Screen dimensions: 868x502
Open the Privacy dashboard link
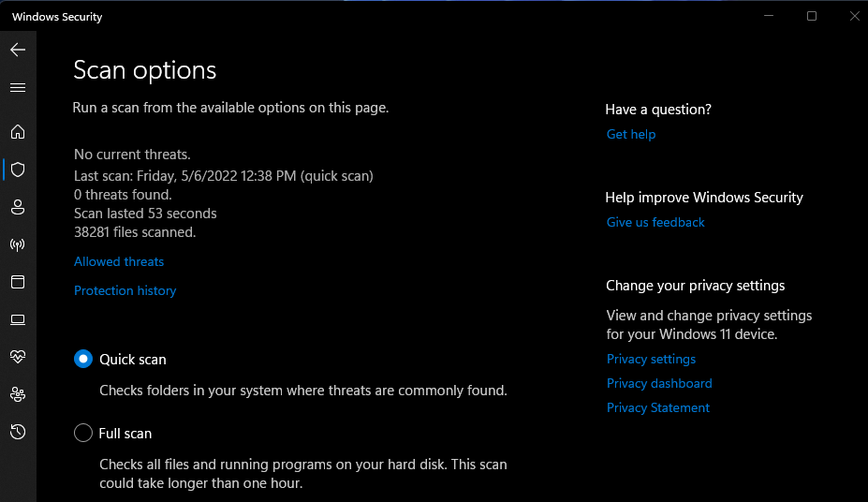point(659,384)
